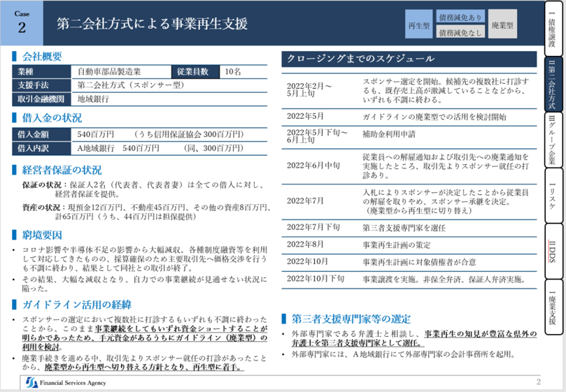Select the 2022年7月下旬 date cell
Viewport: 566px width, 392px height.
[313, 227]
